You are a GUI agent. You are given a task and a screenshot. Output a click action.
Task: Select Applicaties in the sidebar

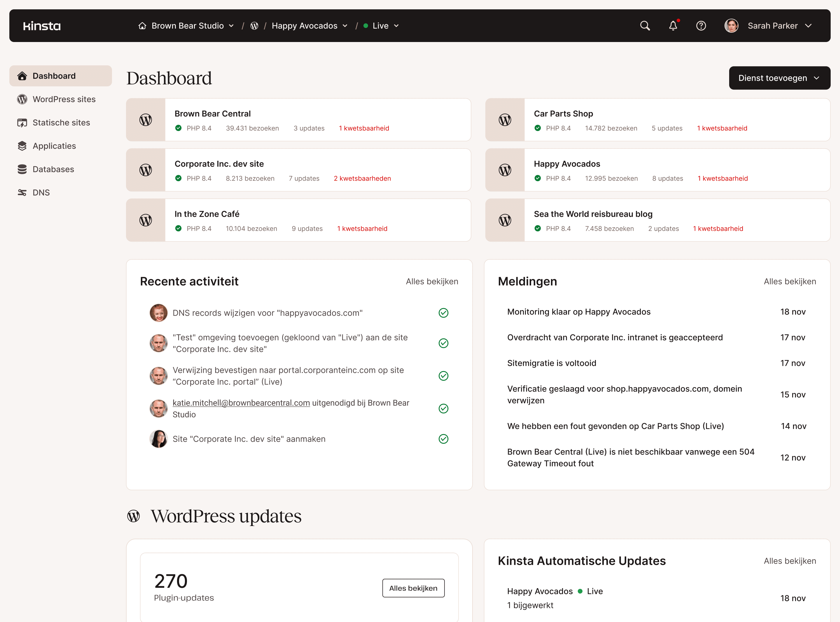54,146
